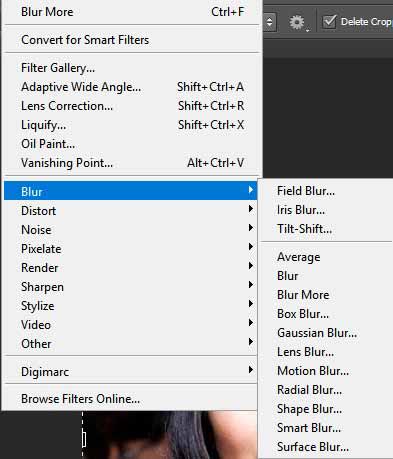Expand the Noise submenu

pos(130,230)
